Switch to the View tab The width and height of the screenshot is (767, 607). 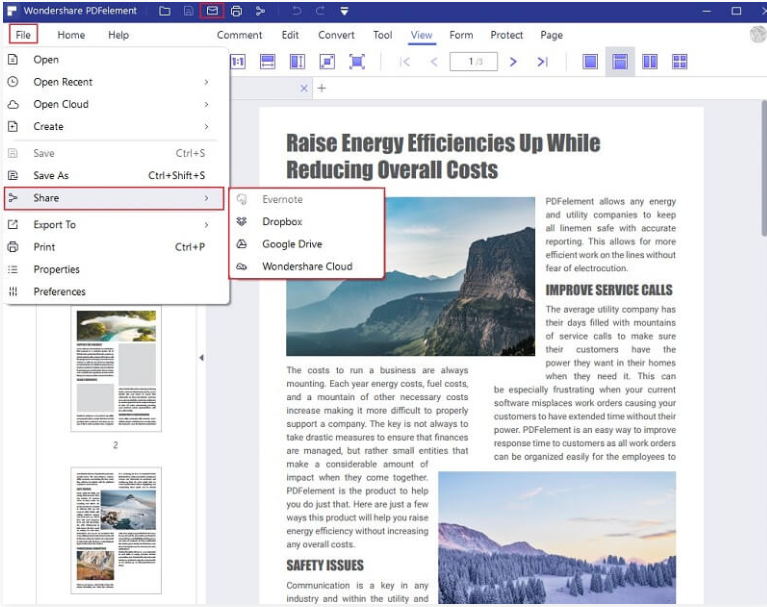click(421, 35)
